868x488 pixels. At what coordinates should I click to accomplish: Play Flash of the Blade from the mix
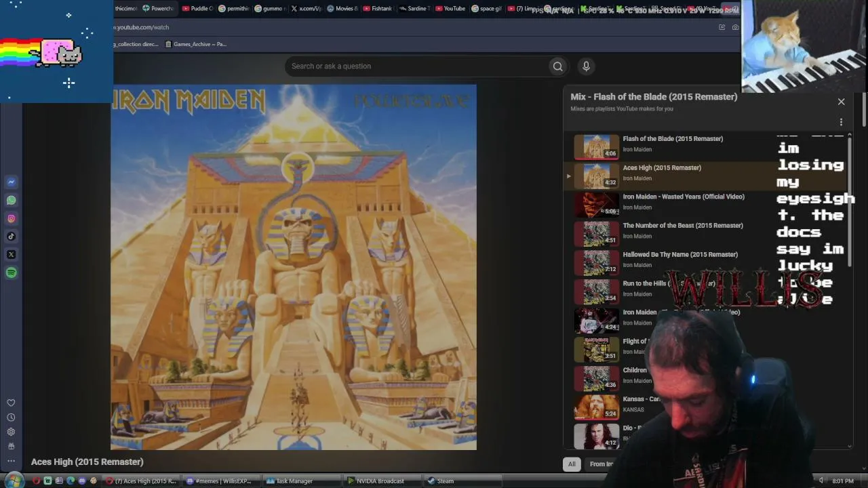[x=673, y=139]
